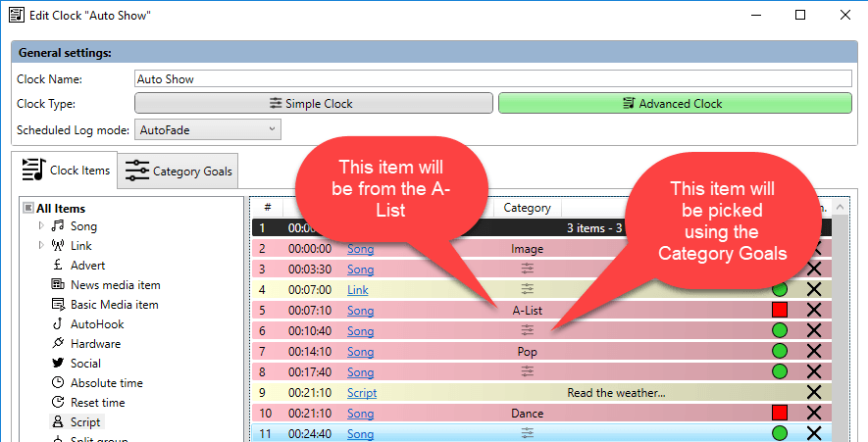Toggle red square indicator on row 5
This screenshot has width=868, height=442.
[780, 310]
